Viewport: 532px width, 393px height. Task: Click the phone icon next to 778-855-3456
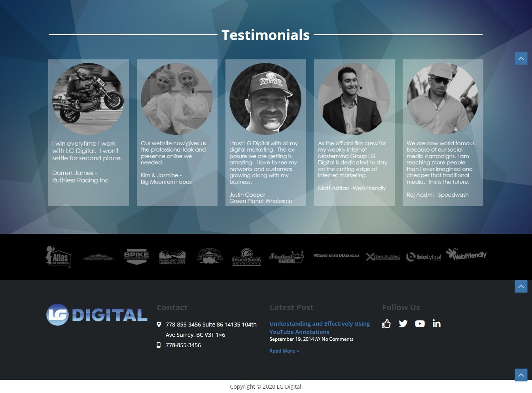pyautogui.click(x=159, y=345)
